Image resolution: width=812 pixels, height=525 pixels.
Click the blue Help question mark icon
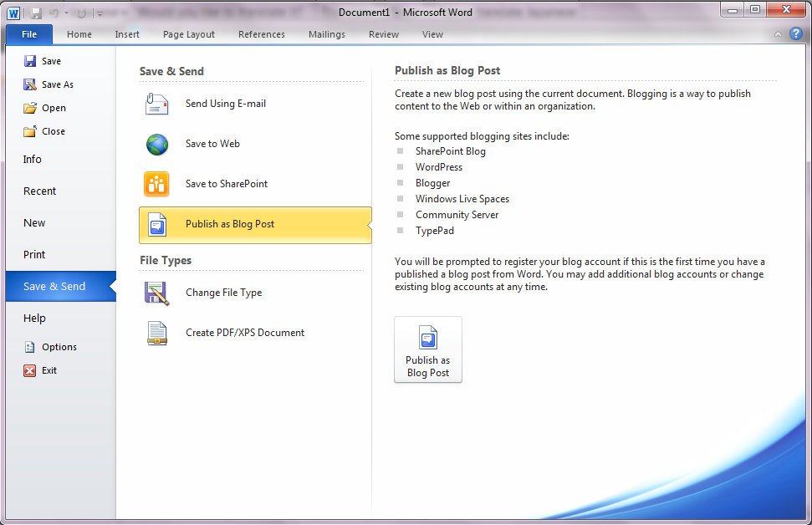click(795, 34)
